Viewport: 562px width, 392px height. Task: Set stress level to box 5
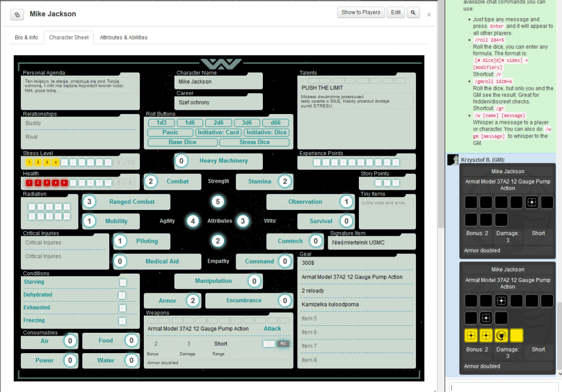65,163
